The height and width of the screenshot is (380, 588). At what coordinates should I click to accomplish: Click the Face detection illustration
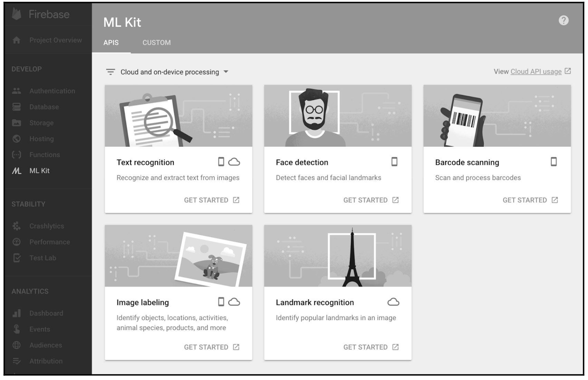pyautogui.click(x=338, y=116)
